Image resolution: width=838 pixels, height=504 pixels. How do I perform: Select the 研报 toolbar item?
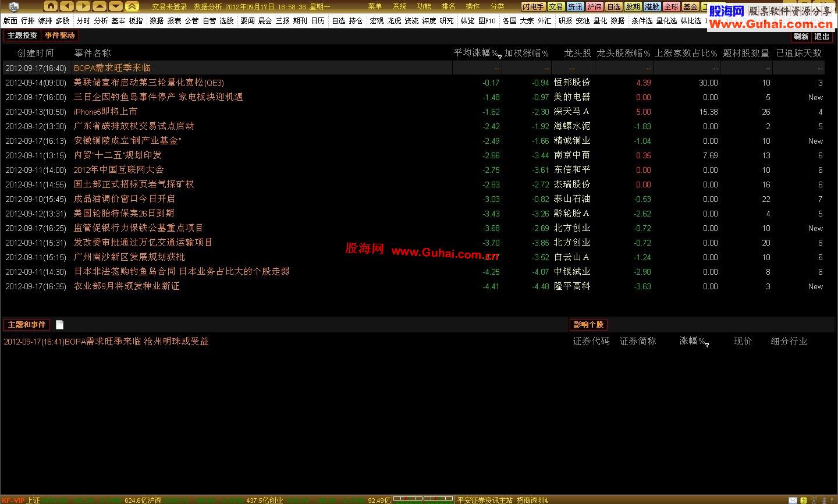(565, 21)
